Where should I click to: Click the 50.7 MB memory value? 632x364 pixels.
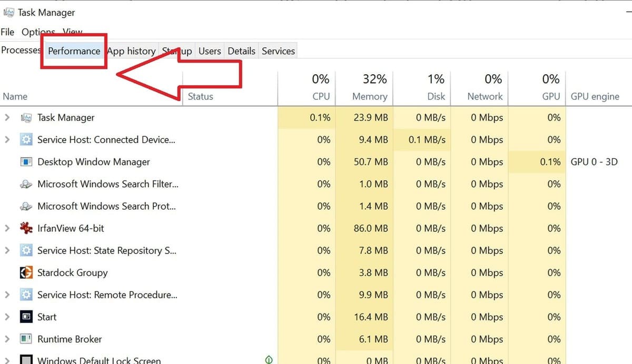pyautogui.click(x=371, y=162)
